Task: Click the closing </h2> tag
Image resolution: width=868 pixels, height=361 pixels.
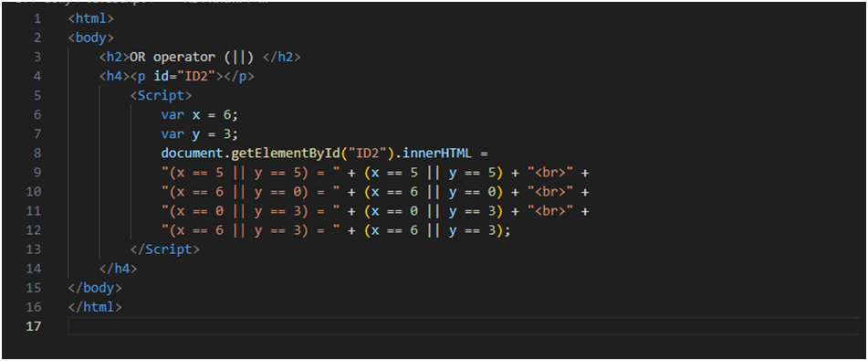Action: tap(282, 57)
